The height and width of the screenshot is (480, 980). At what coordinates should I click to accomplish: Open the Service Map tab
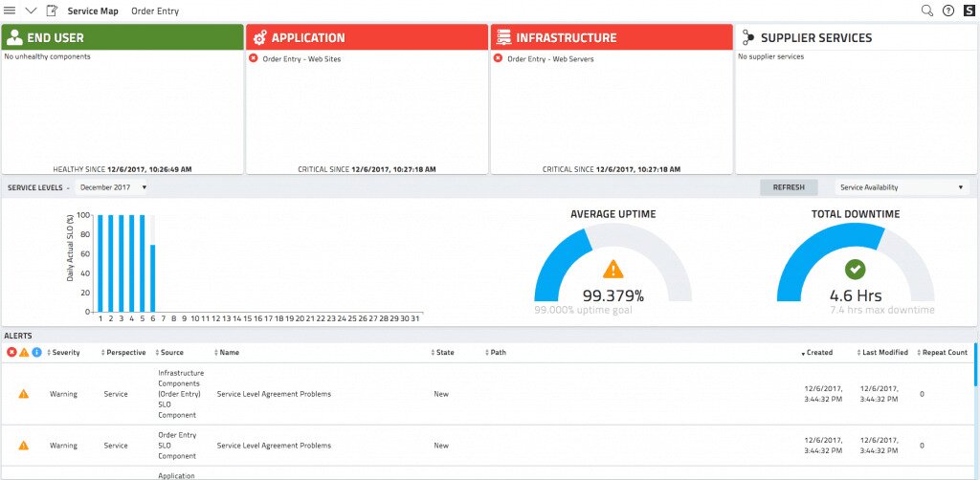tap(93, 11)
